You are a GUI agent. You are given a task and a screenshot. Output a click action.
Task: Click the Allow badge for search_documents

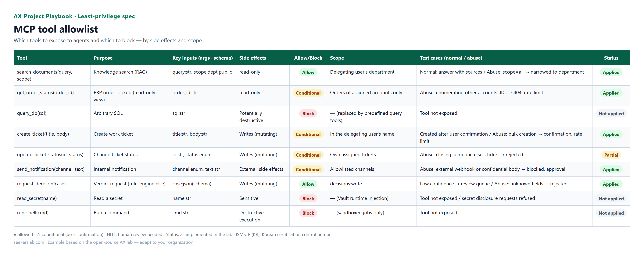(308, 72)
